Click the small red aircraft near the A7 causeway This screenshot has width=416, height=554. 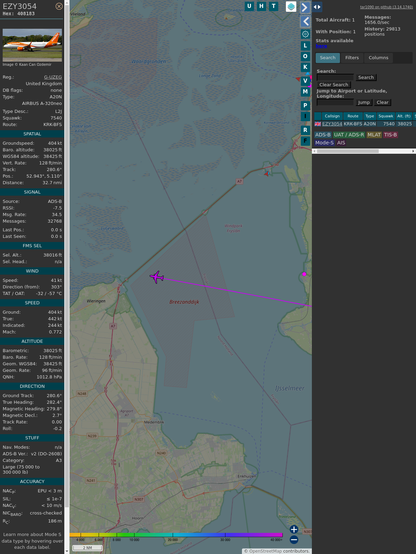(x=267, y=173)
